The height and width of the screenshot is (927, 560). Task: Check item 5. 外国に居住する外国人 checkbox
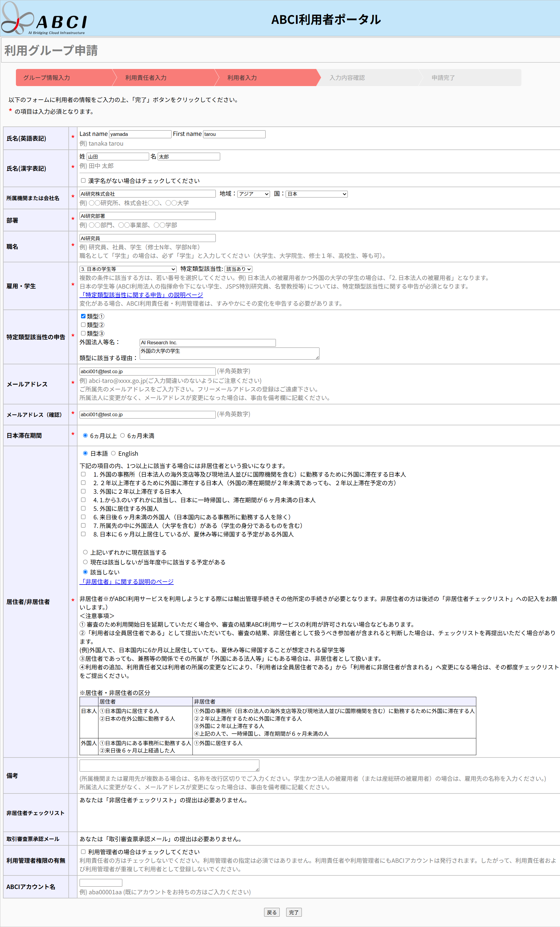(83, 509)
